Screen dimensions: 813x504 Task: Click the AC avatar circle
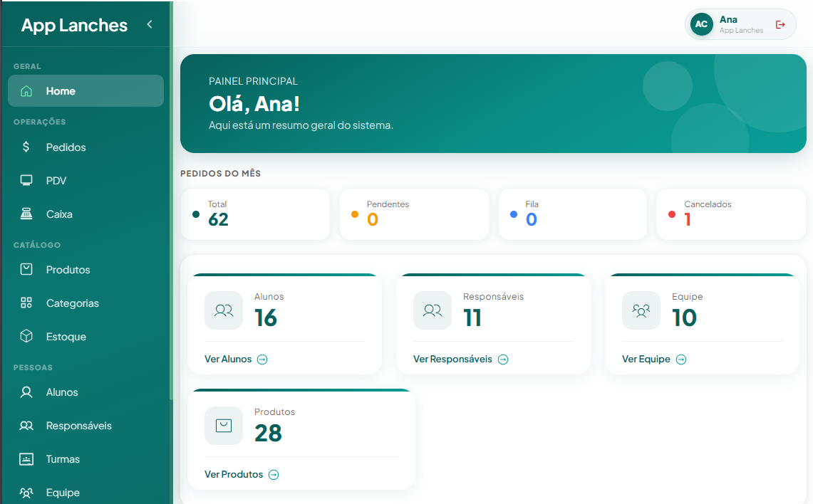pyautogui.click(x=701, y=24)
